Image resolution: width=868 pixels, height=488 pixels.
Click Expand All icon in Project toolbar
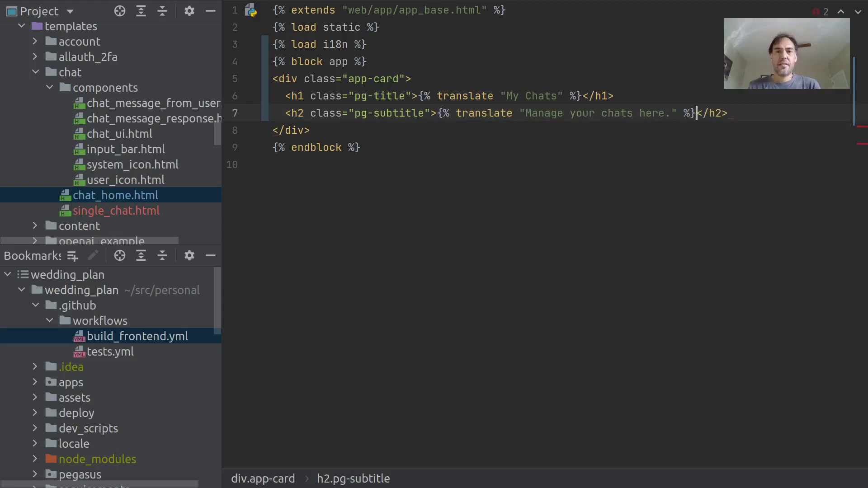141,11
